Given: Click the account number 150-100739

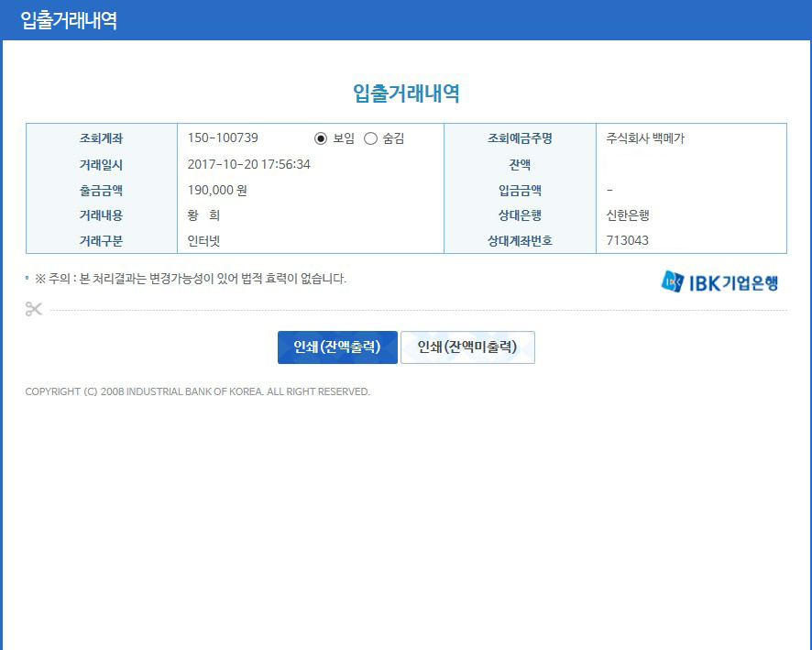Looking at the screenshot, I should pyautogui.click(x=223, y=138).
